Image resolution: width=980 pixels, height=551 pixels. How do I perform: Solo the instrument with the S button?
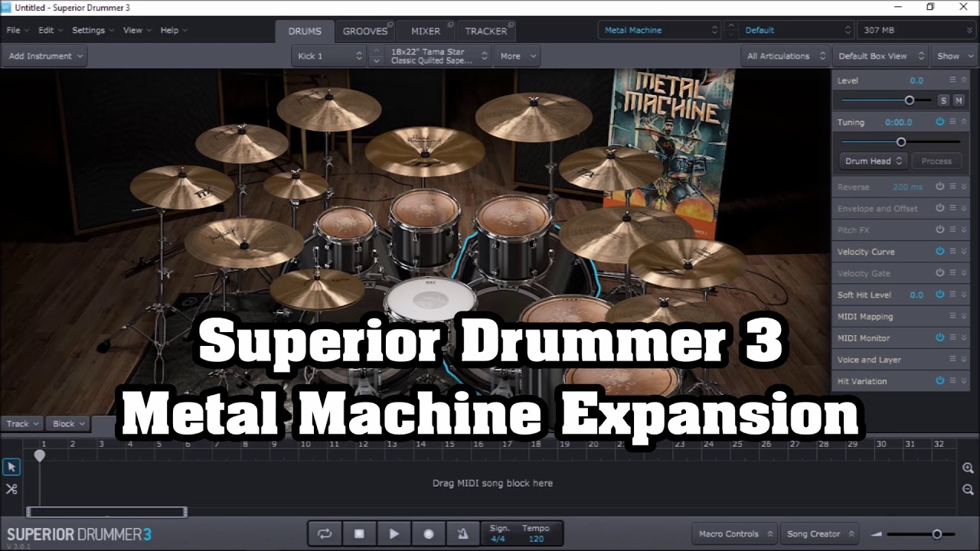coord(943,100)
